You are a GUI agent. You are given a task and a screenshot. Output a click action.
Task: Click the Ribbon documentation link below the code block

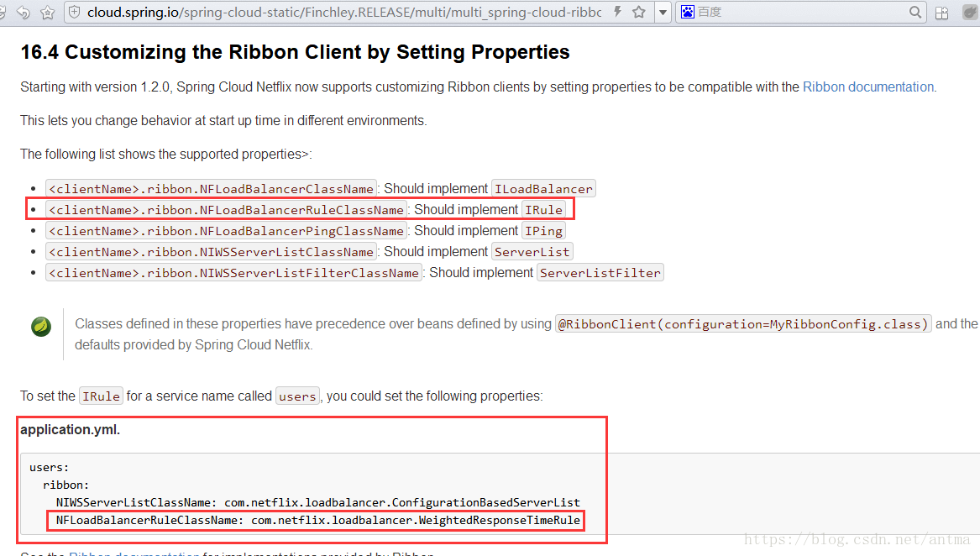134,553
